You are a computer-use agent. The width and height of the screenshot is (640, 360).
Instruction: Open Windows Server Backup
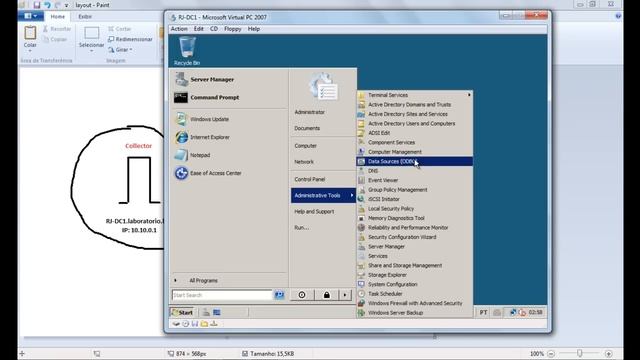coord(415,313)
